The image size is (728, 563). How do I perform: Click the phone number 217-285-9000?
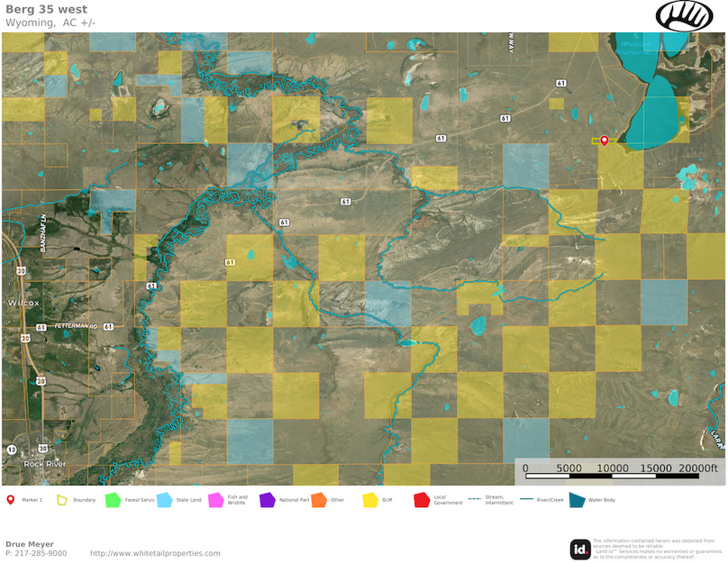tap(41, 553)
